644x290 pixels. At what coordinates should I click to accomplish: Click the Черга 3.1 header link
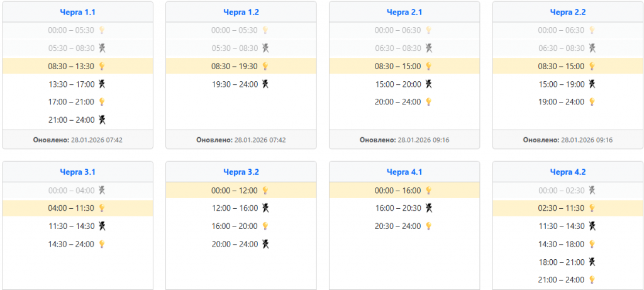[77, 172]
